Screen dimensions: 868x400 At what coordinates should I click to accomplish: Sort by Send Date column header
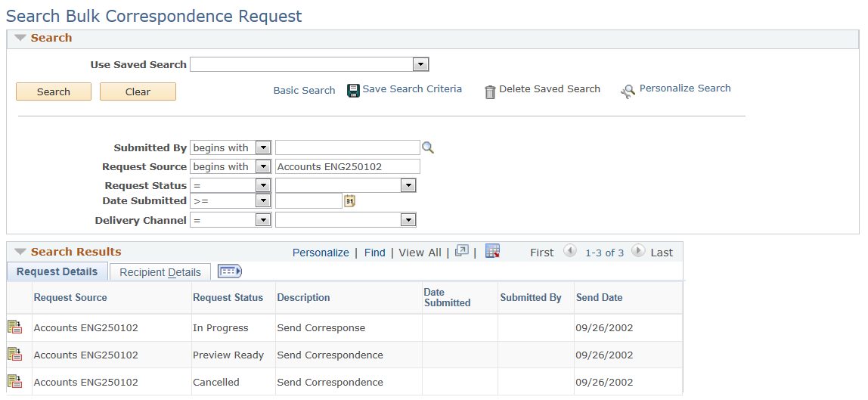coord(599,297)
